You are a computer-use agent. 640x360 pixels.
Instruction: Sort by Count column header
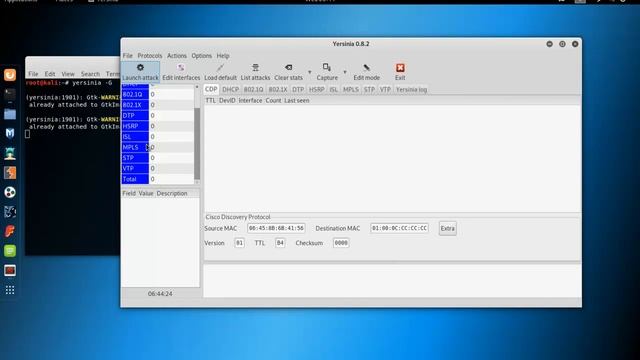tap(273, 100)
